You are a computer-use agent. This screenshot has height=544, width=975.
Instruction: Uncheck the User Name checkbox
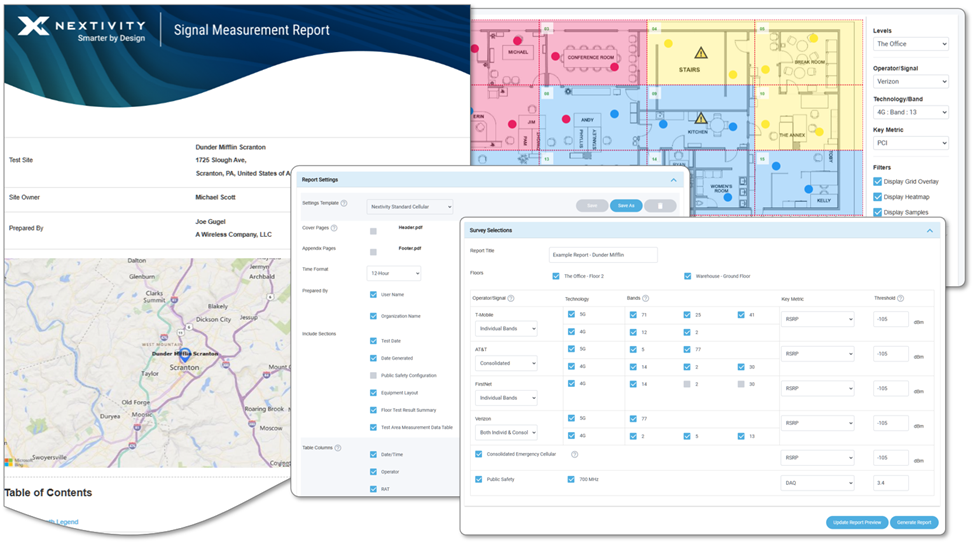373,295
